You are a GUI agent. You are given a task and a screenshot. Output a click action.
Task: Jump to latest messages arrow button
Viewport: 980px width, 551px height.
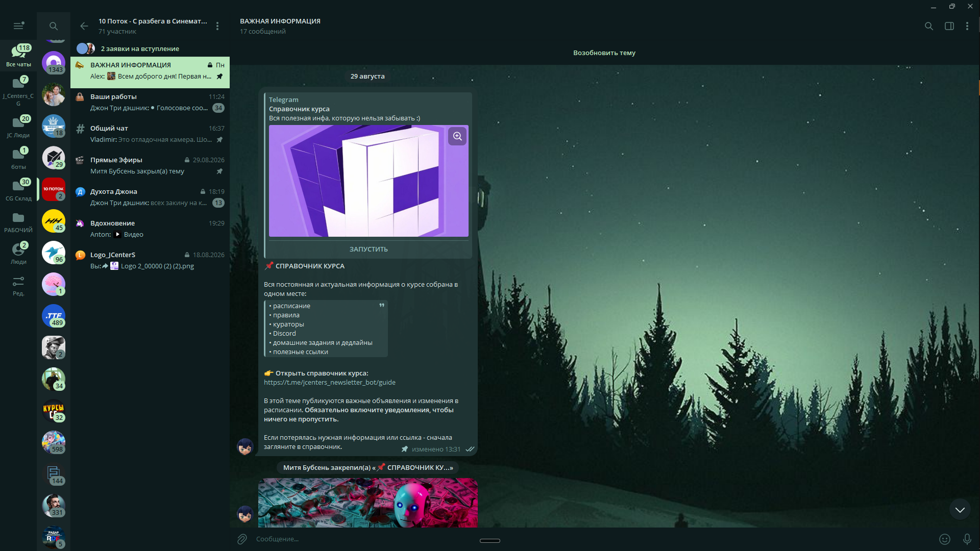pos(960,509)
